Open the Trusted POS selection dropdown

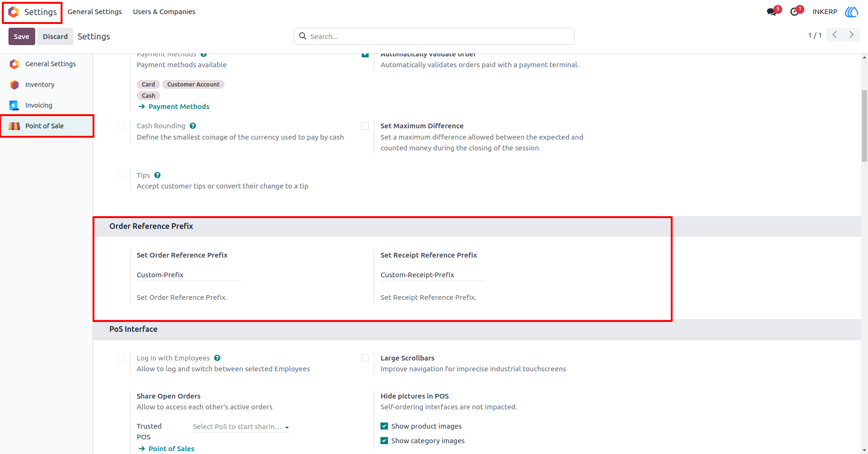click(x=241, y=427)
